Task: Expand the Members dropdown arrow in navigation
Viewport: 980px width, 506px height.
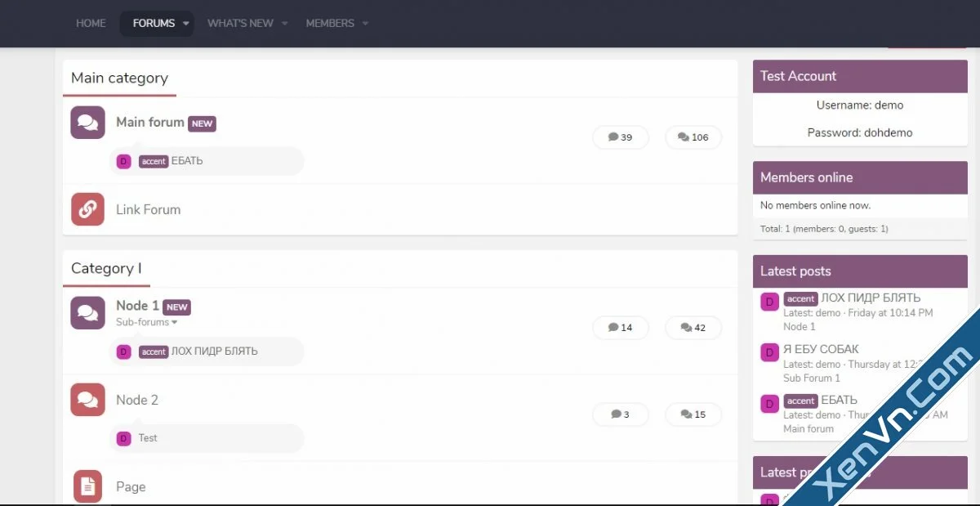Action: 365,24
